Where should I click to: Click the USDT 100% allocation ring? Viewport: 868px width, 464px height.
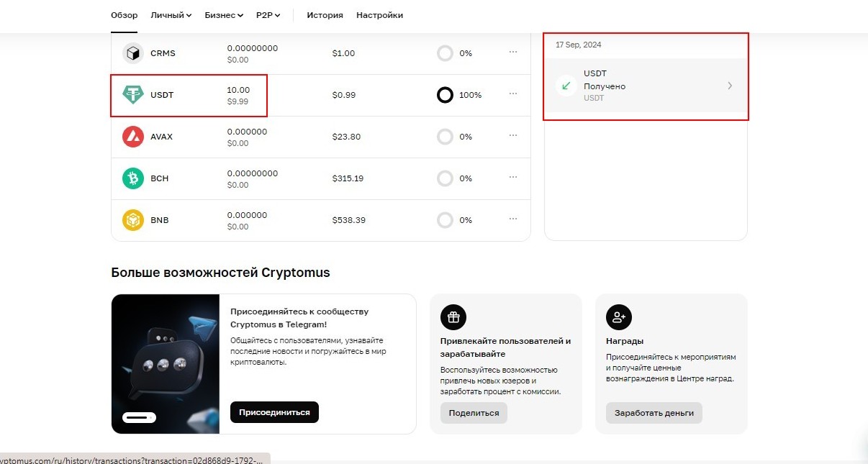coord(445,95)
